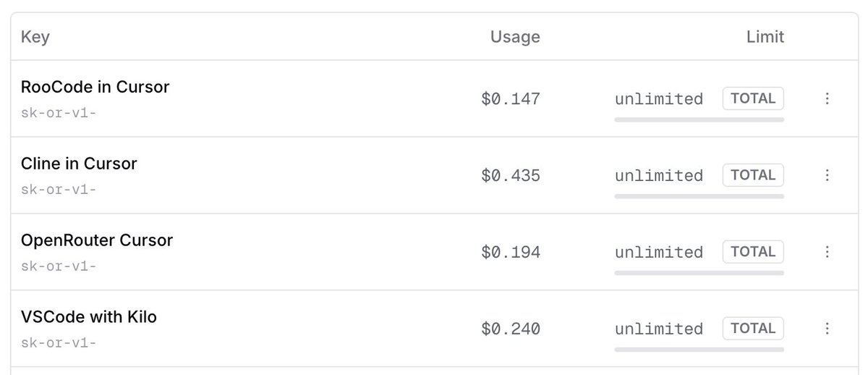Click TOTAL badge on VSCode with Kilo row

click(x=753, y=329)
